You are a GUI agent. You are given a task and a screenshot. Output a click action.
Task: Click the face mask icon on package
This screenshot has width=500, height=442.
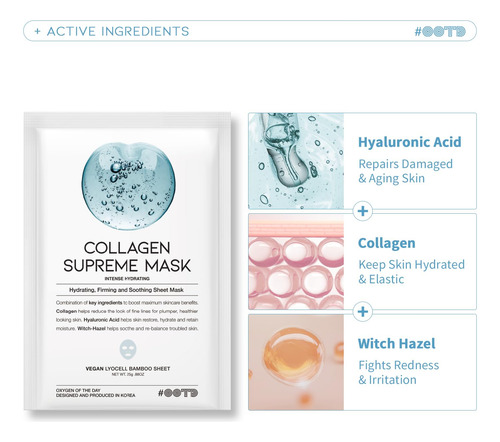[x=128, y=349]
